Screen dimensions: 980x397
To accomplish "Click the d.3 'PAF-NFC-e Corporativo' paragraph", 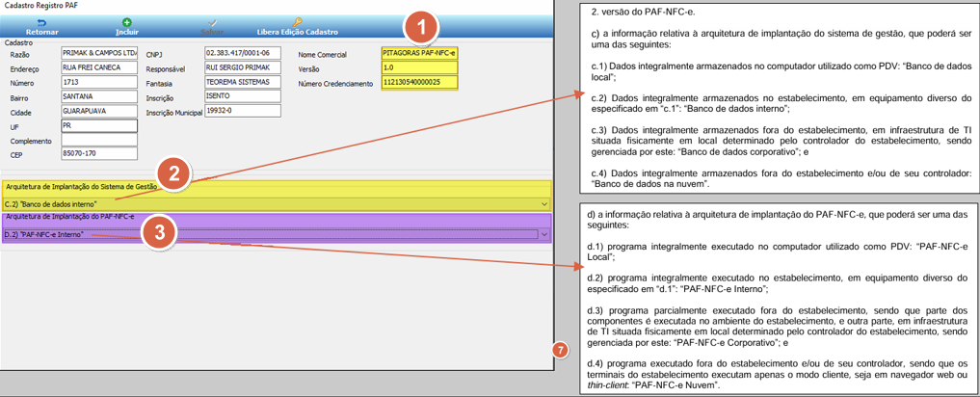I will pos(779,327).
